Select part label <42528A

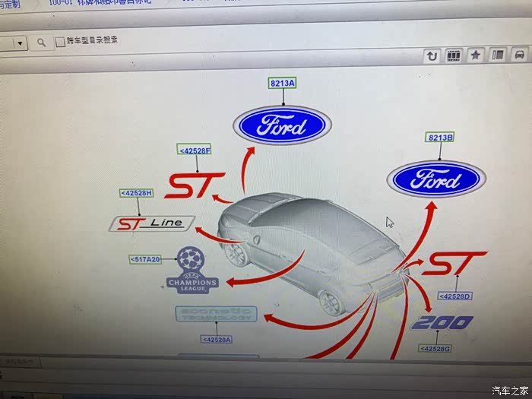(x=217, y=339)
